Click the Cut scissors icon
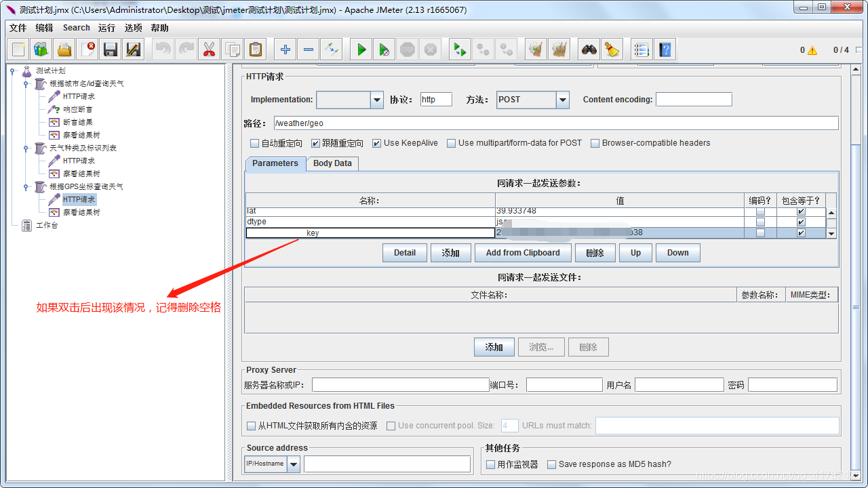This screenshot has width=868, height=488. 209,49
